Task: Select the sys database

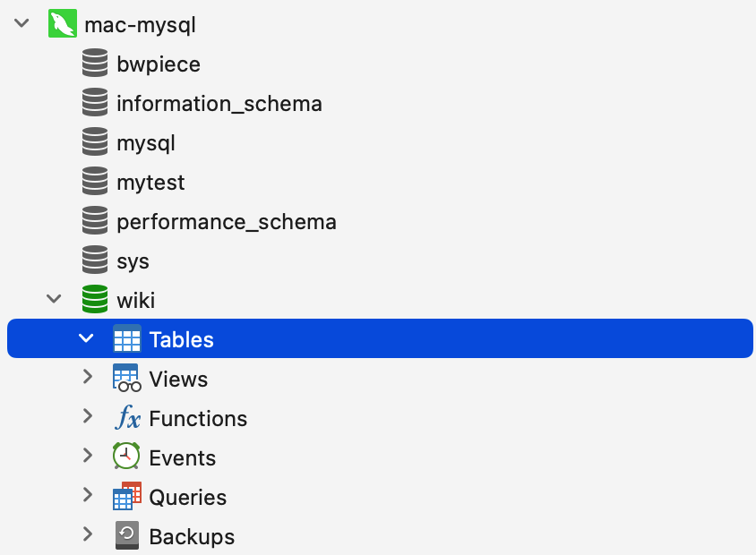Action: pos(133,261)
